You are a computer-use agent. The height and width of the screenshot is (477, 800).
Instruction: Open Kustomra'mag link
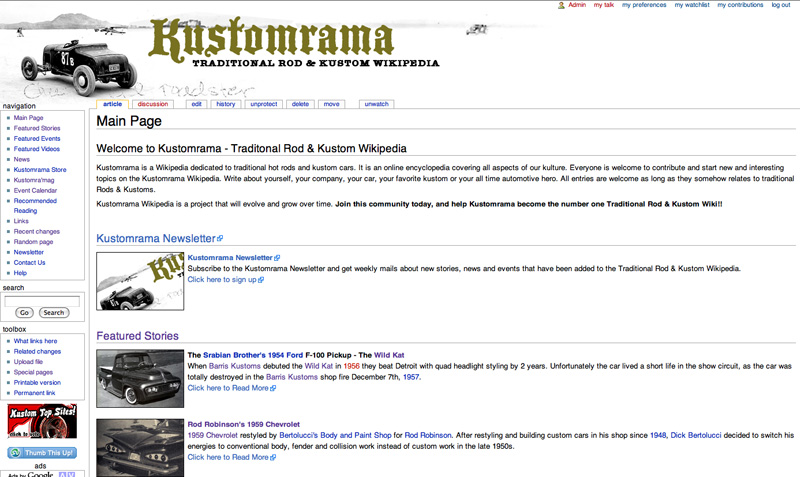34,180
